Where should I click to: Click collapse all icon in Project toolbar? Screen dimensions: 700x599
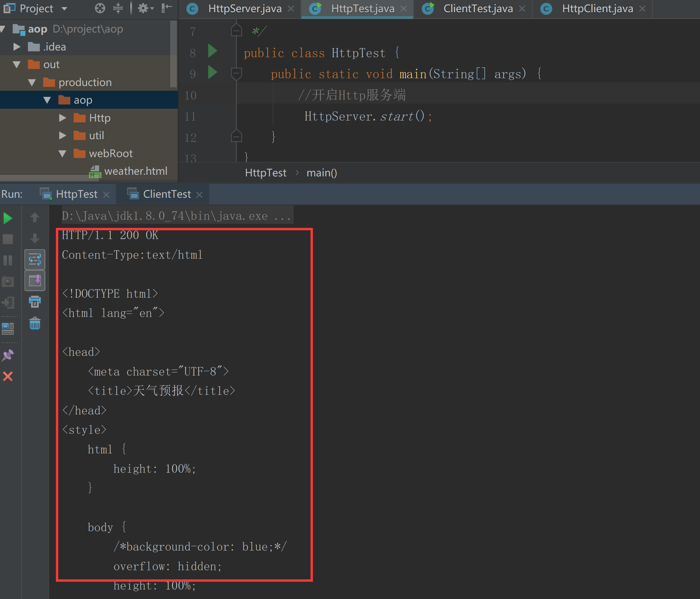[118, 8]
